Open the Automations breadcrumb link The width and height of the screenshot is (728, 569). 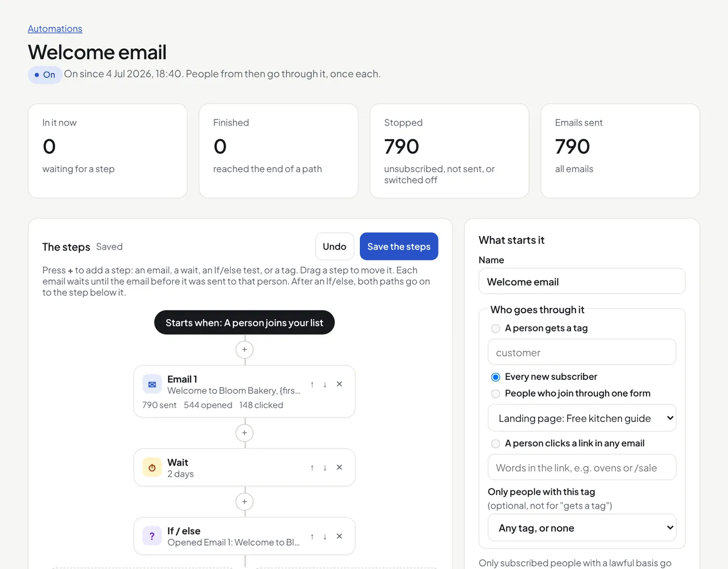[x=55, y=29]
